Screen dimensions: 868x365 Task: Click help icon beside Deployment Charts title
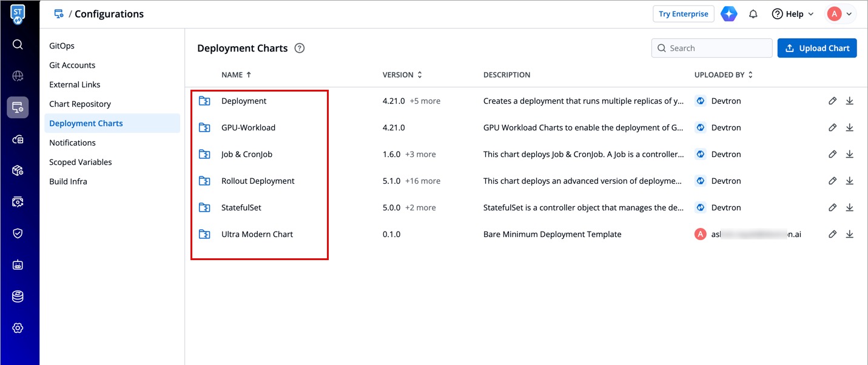coord(299,49)
